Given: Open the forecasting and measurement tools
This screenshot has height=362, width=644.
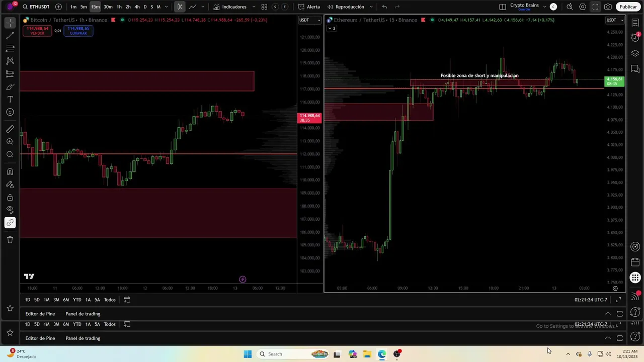Looking at the screenshot, I should pos(10,74).
